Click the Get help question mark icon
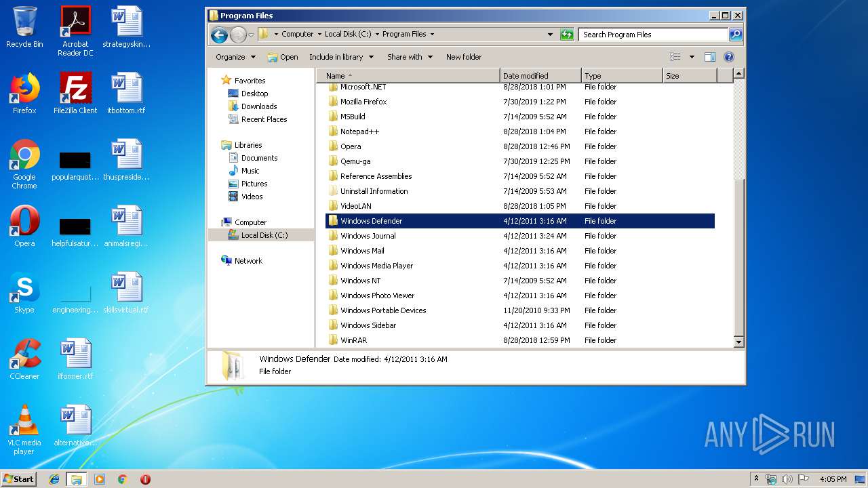 [x=729, y=57]
